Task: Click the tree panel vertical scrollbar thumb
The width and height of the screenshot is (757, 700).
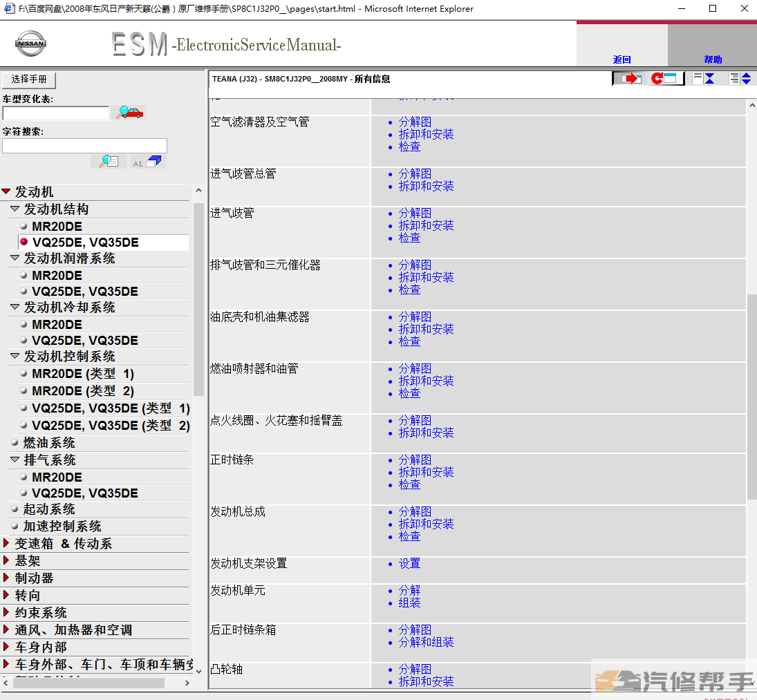Action: pyautogui.click(x=198, y=299)
